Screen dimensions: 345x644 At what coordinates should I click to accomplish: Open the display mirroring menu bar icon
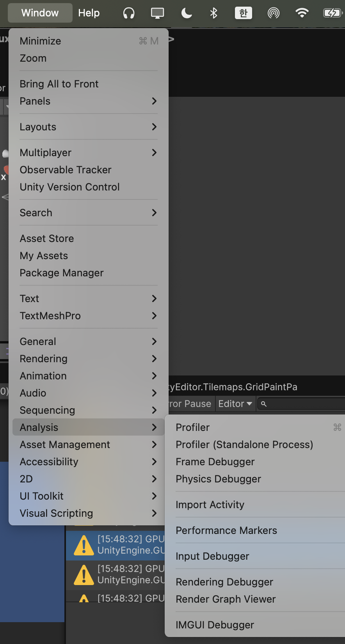coord(158,13)
